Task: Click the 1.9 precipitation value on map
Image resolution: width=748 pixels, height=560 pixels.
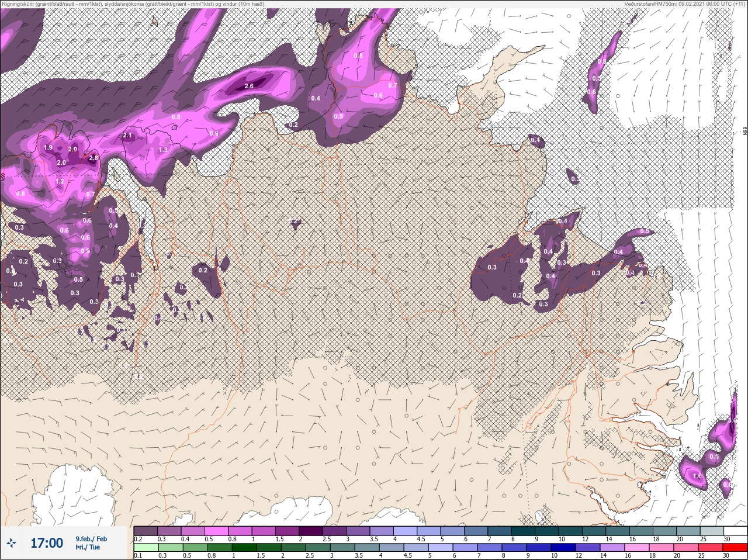Action: [48, 148]
